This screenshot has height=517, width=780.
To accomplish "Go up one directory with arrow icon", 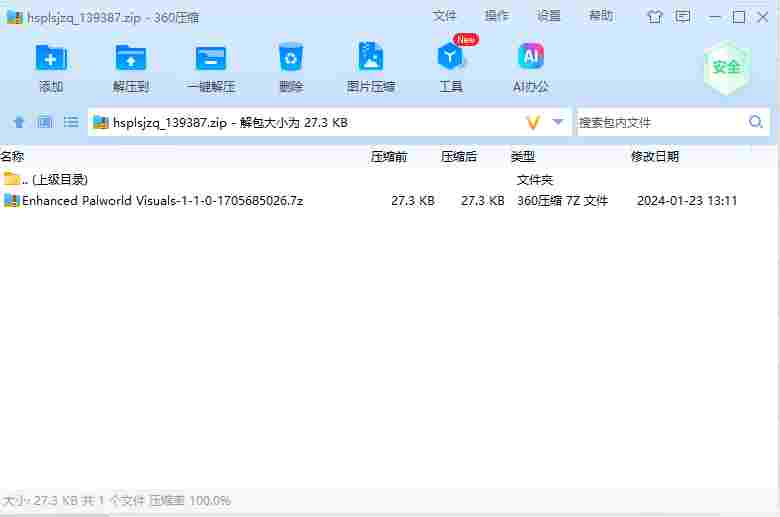I will (19, 122).
